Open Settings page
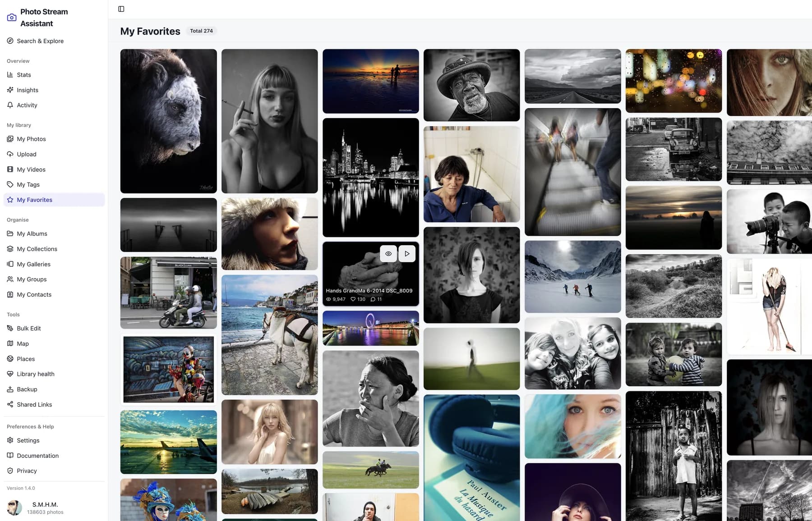Screen dimensions: 812x521 [54, 440]
